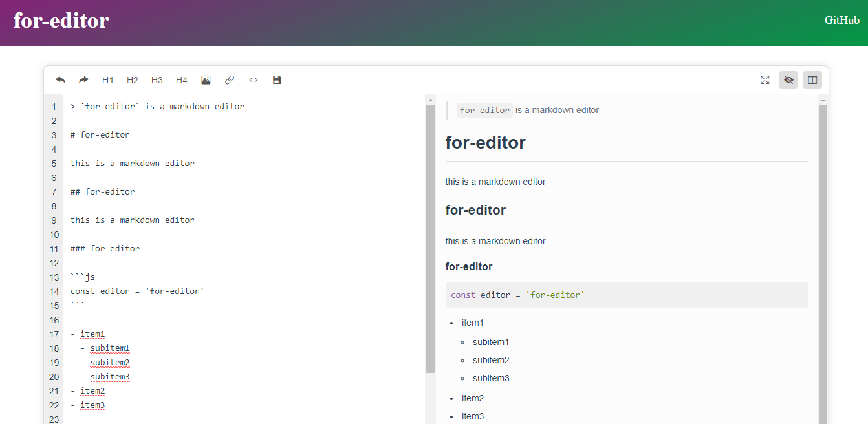The width and height of the screenshot is (868, 424).
Task: Click the smallest bold 'for-editor' preview heading
Action: tap(469, 266)
